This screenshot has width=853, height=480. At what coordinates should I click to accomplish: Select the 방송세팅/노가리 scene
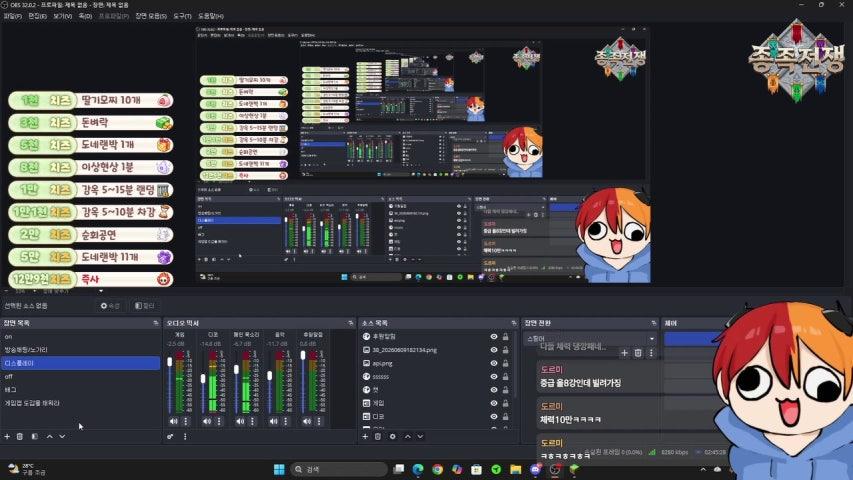click(x=81, y=350)
